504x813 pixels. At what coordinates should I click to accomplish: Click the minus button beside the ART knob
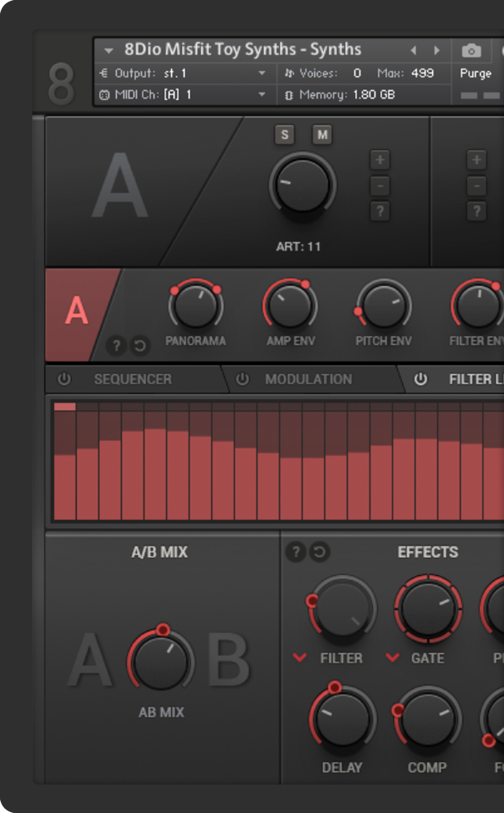[380, 186]
